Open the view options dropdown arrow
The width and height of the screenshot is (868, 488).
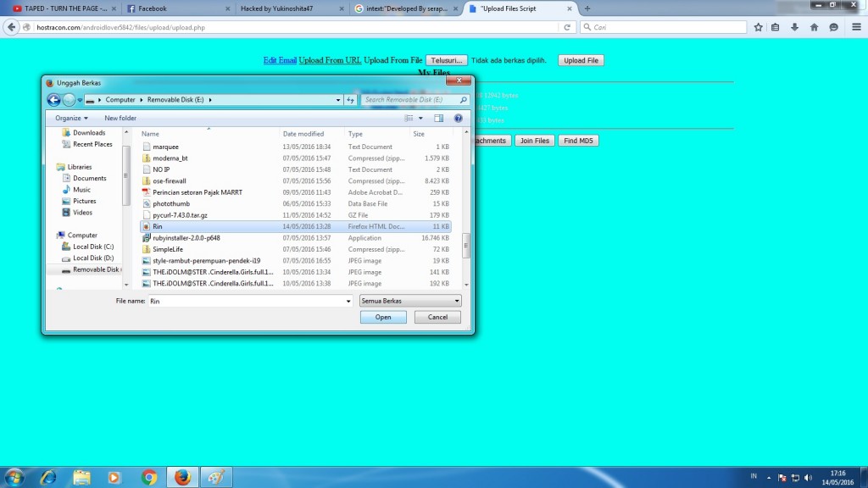(420, 118)
